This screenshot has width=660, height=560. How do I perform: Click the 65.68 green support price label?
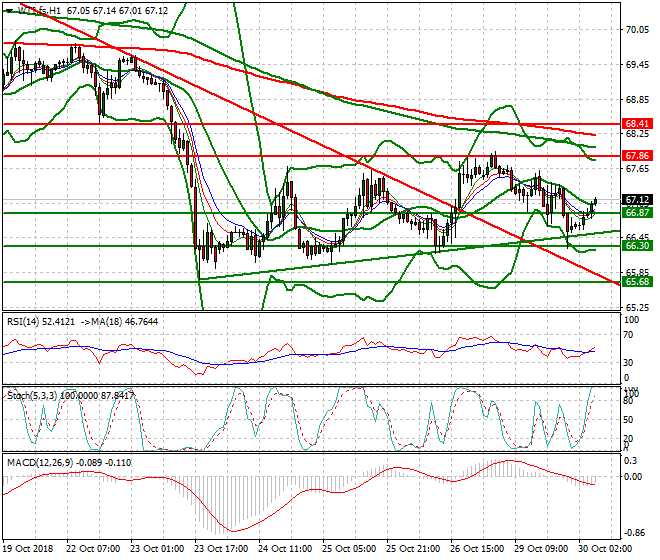point(637,282)
